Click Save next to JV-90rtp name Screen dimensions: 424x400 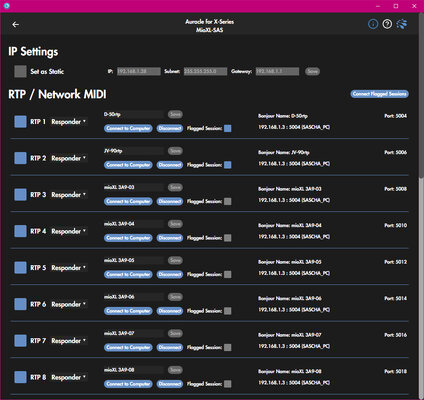click(175, 151)
